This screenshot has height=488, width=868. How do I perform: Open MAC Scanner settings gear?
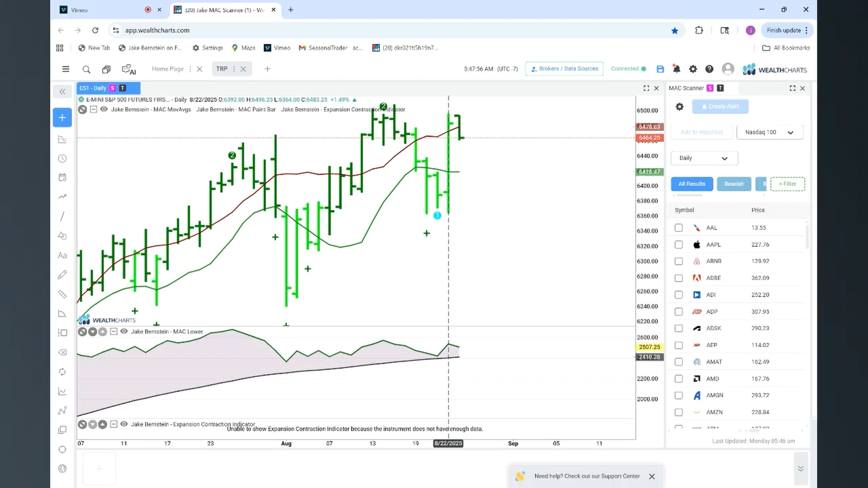(x=679, y=107)
